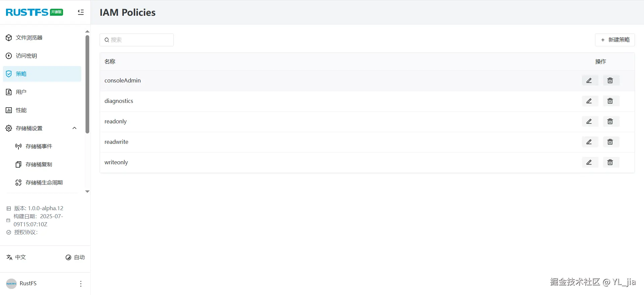The width and height of the screenshot is (644, 295).
Task: Delete the diagnostics policy
Action: coord(610,101)
